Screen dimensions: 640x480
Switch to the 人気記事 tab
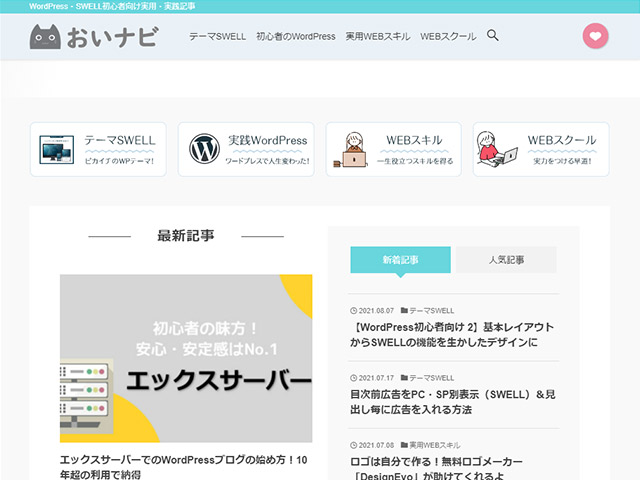(506, 260)
